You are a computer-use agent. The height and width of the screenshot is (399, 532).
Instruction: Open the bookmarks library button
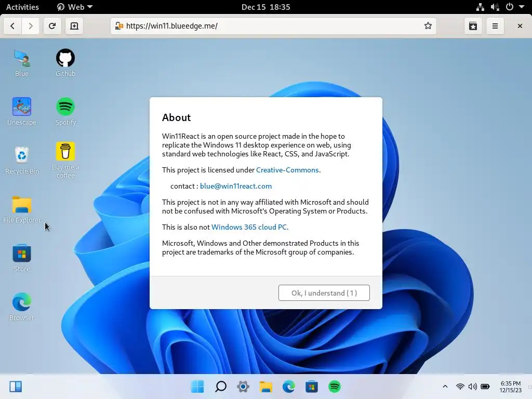point(473,26)
